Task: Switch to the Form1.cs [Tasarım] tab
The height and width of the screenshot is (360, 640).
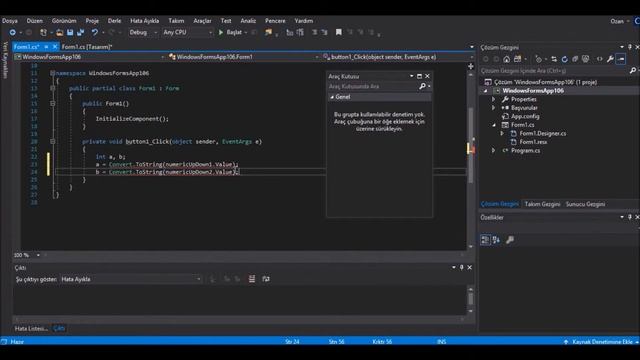Action: point(87,47)
